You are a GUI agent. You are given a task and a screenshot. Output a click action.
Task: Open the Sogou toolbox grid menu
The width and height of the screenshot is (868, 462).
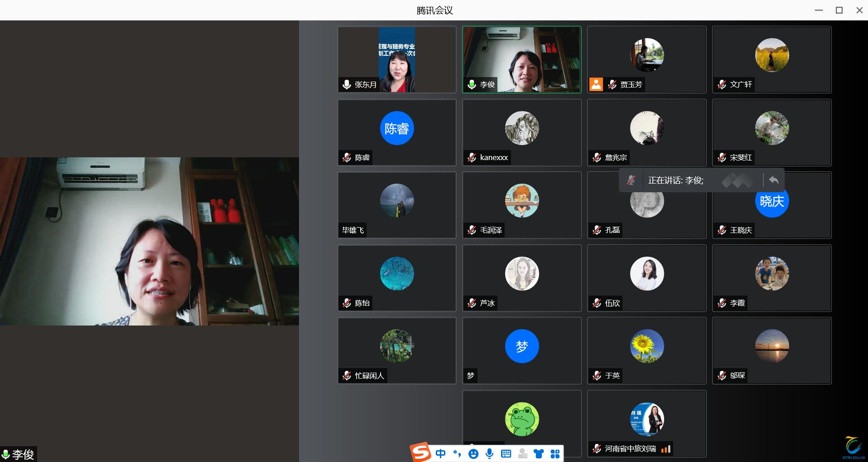click(555, 454)
